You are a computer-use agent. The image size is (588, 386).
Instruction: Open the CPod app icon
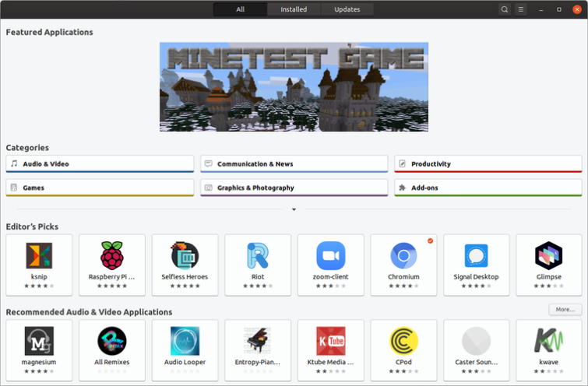403,341
